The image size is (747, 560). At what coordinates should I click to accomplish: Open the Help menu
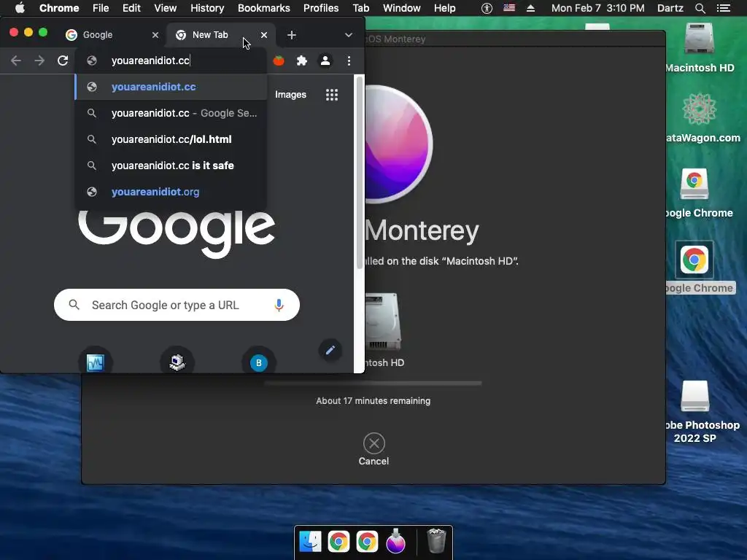pos(444,8)
